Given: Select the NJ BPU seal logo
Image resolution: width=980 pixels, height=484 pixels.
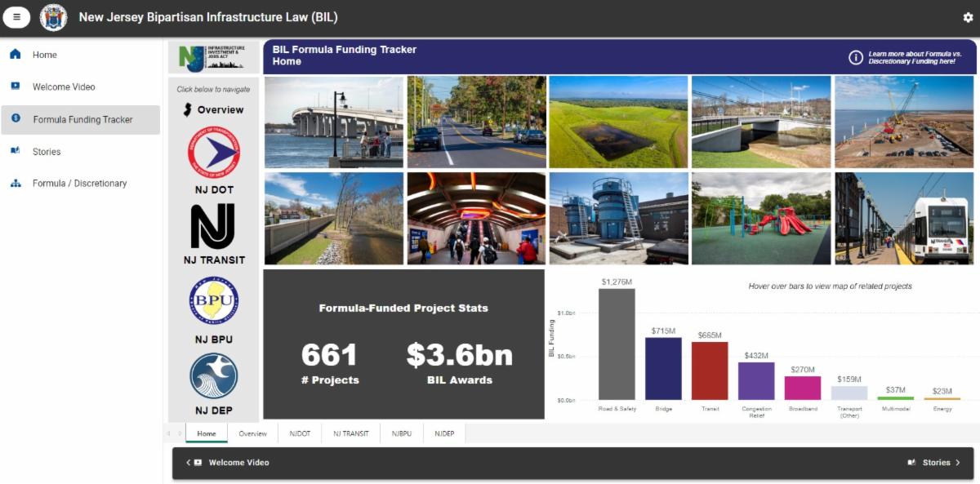Looking at the screenshot, I should (214, 301).
